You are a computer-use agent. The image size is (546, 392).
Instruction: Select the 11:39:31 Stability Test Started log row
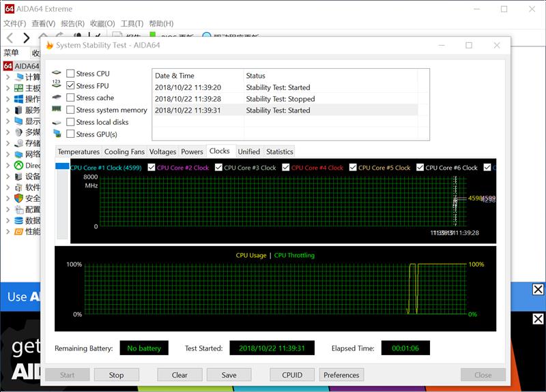coord(285,110)
